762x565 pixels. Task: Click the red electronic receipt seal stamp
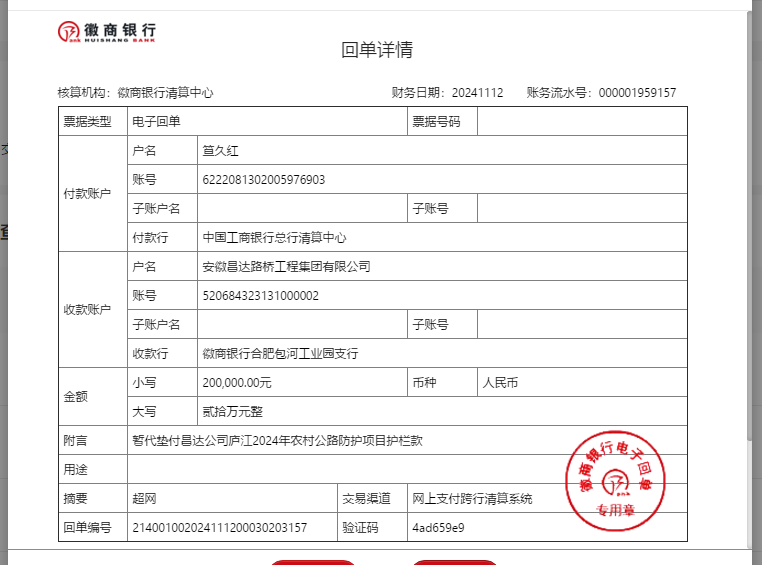(x=616, y=481)
